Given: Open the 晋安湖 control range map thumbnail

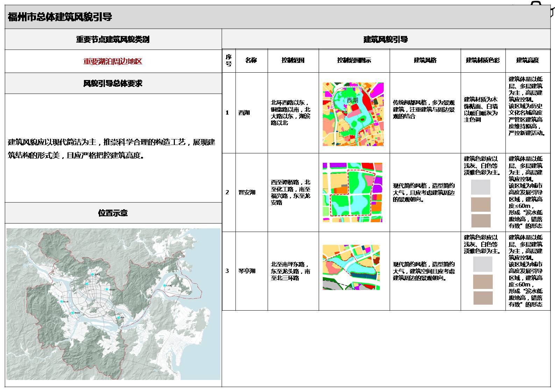Looking at the screenshot, I should [353, 192].
